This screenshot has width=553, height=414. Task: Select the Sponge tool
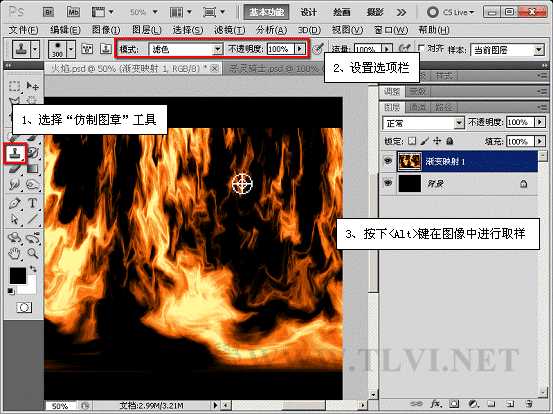click(33, 184)
